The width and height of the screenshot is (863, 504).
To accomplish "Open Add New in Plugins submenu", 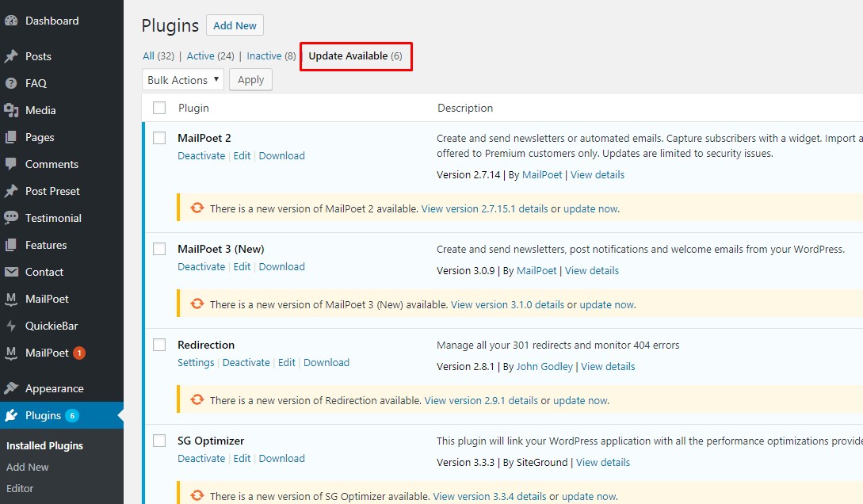I will click(28, 467).
